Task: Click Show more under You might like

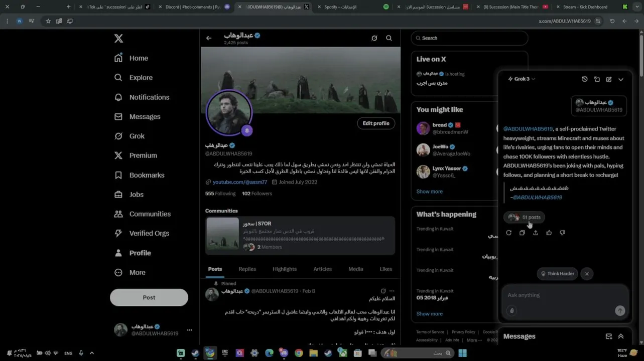Action: (429, 192)
